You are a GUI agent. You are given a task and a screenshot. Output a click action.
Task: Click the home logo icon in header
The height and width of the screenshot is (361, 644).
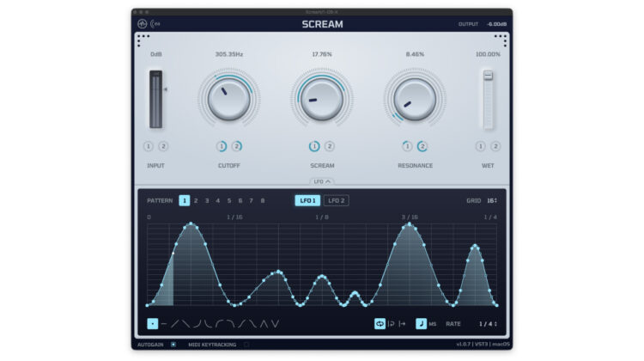point(143,24)
